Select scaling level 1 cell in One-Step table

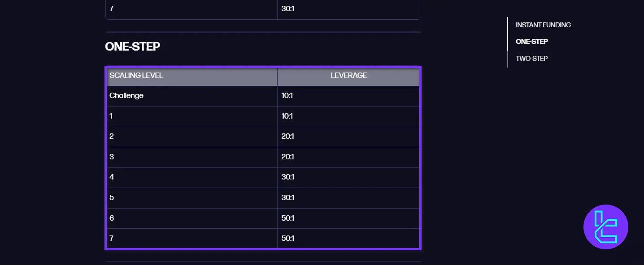click(x=111, y=116)
